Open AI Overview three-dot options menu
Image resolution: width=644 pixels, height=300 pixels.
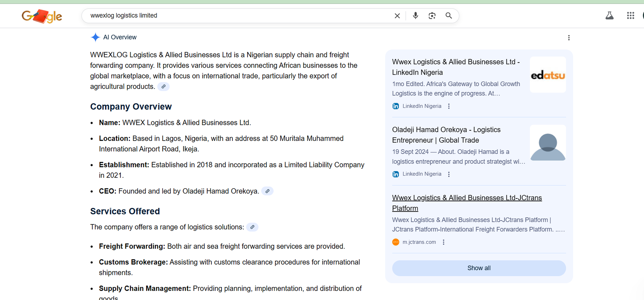(x=569, y=38)
